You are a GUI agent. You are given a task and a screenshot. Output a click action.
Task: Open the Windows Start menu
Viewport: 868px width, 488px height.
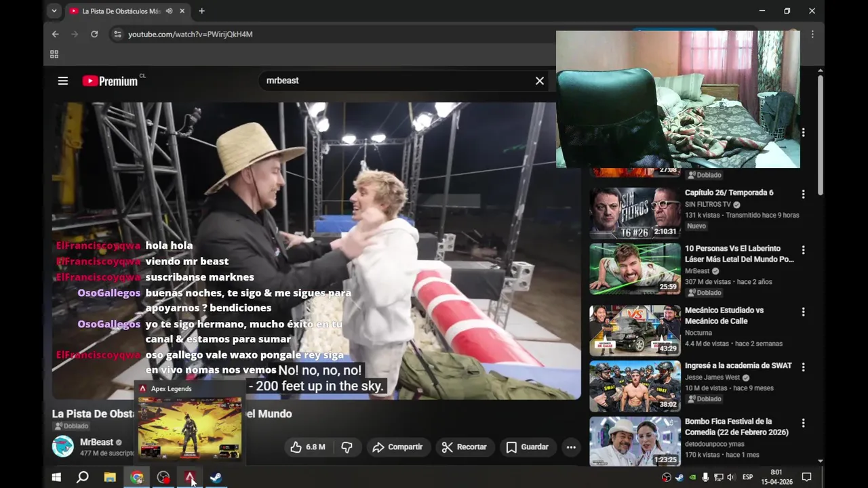pyautogui.click(x=56, y=477)
